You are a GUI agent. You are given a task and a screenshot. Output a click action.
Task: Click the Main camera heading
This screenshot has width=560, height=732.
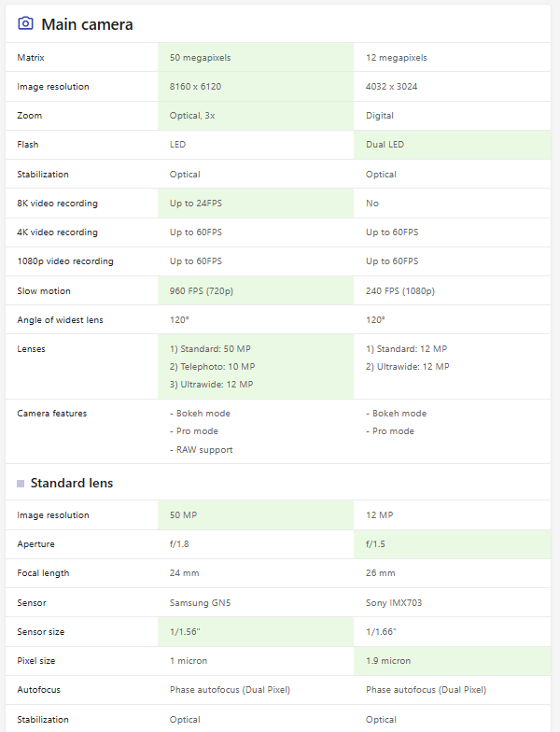click(87, 24)
